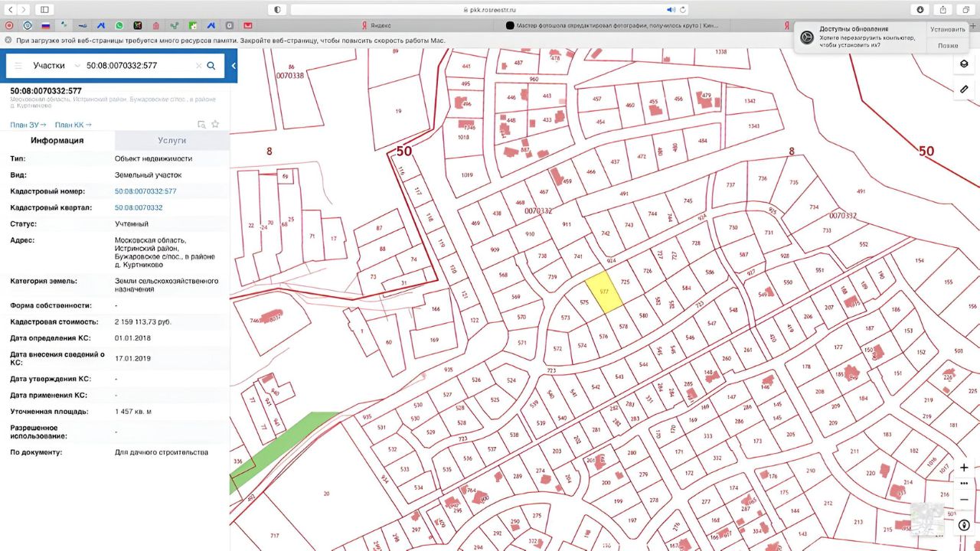Run the search with the magnifier icon
Viewport: 980px width, 551px height.
211,66
